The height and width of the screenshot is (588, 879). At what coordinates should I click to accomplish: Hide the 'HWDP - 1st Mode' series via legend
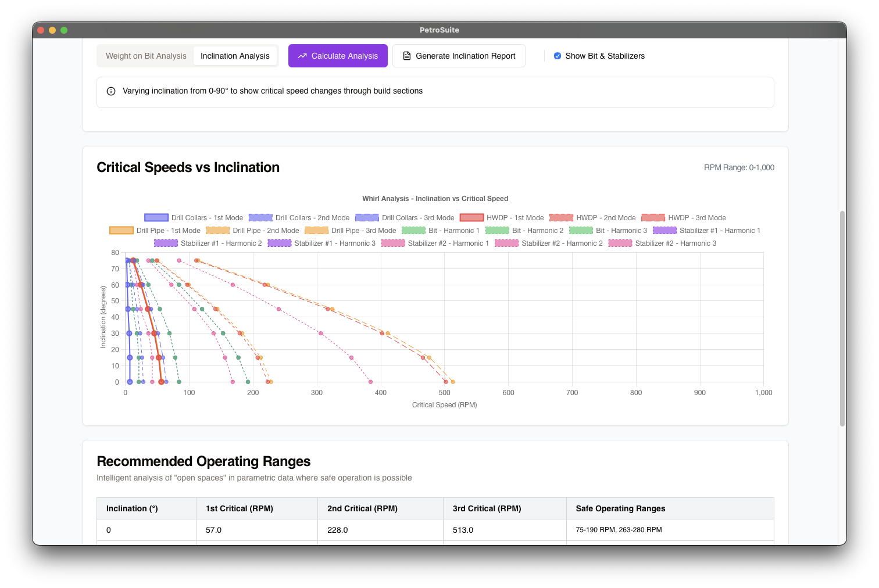(502, 217)
